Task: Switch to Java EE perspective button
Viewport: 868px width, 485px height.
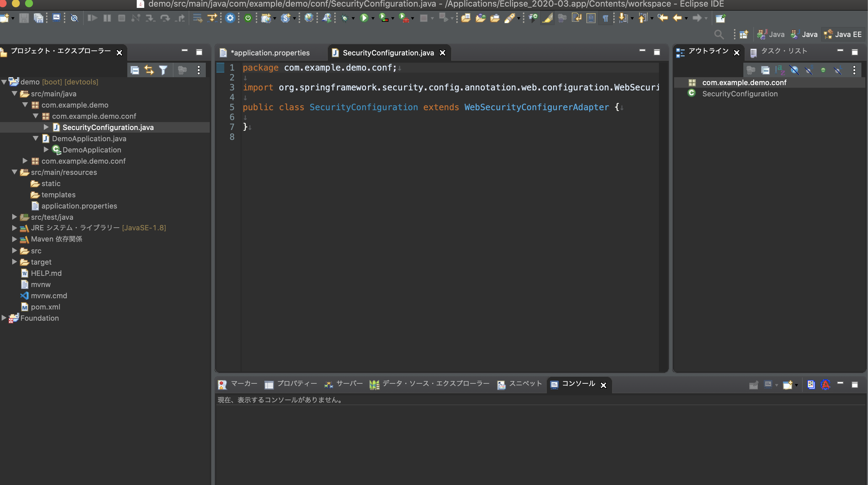Action: click(x=843, y=34)
